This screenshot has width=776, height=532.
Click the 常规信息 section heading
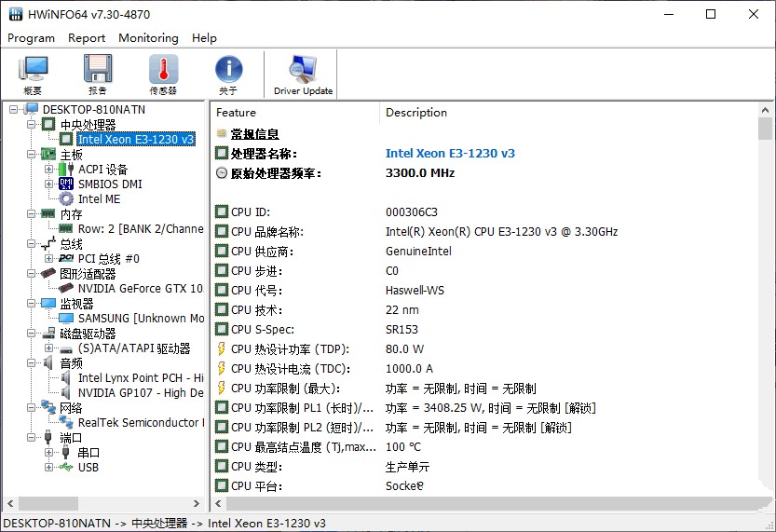pyautogui.click(x=255, y=134)
